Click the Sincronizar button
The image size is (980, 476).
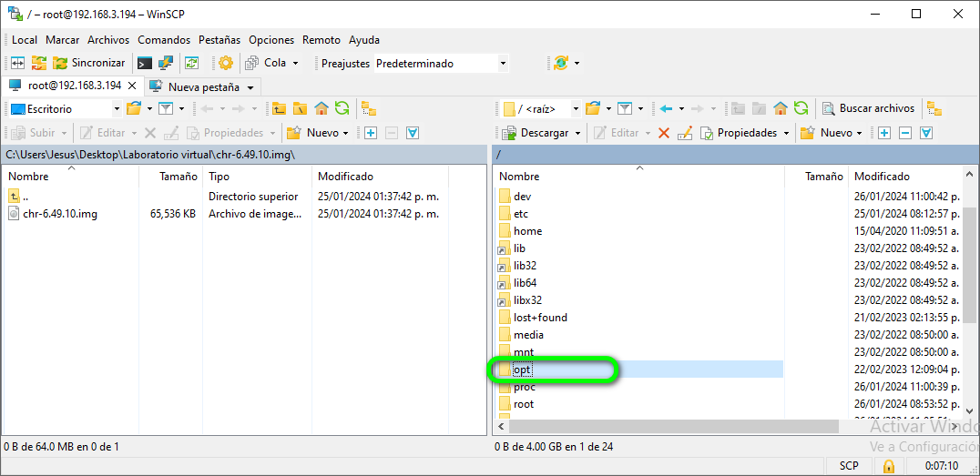pos(91,63)
